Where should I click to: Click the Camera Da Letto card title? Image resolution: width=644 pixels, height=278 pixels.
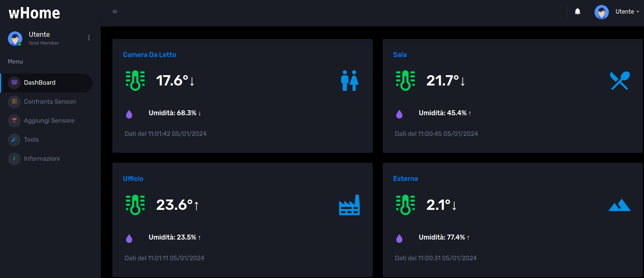(149, 55)
